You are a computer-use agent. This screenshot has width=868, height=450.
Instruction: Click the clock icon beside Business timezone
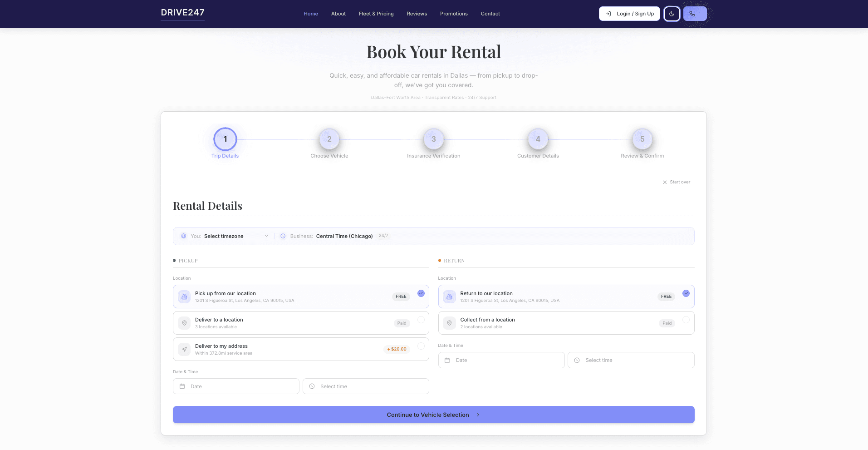tap(283, 236)
